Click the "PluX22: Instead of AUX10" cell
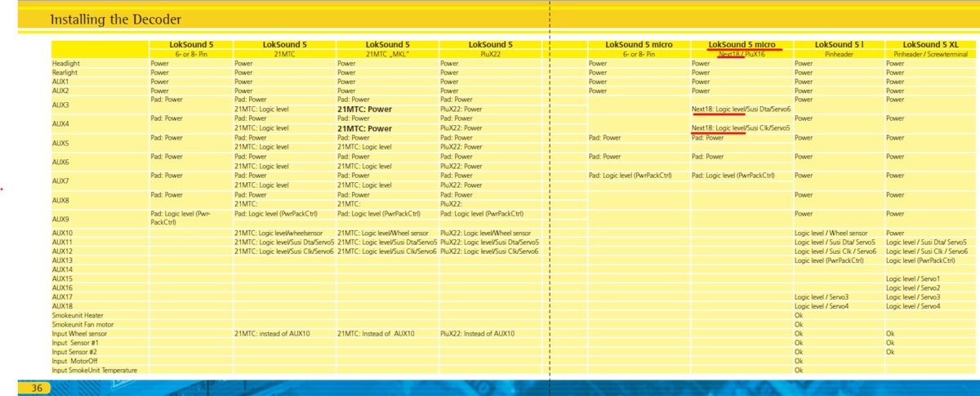980x396 pixels. [x=478, y=333]
